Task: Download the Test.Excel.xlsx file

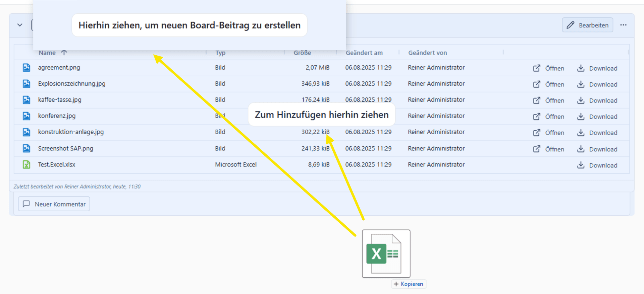Action: coord(597,165)
